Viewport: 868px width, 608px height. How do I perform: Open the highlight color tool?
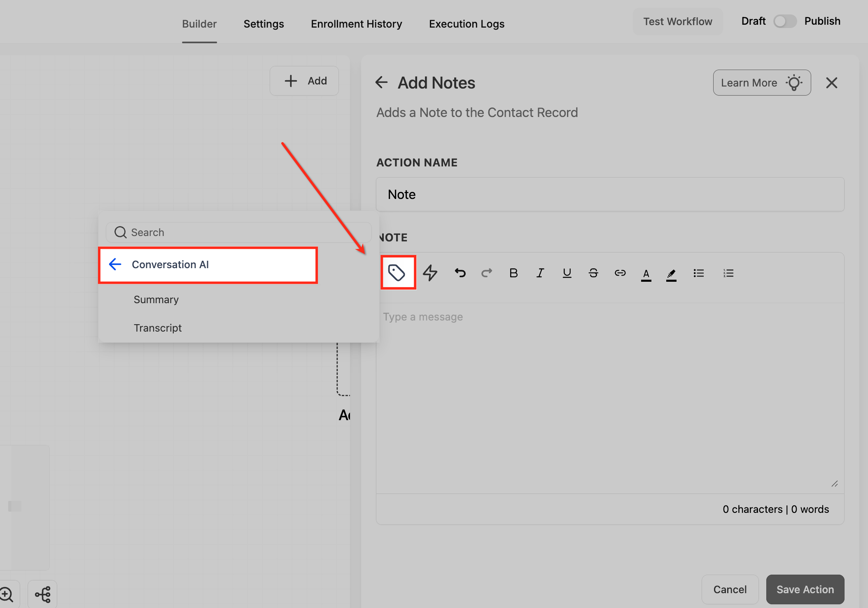point(671,274)
